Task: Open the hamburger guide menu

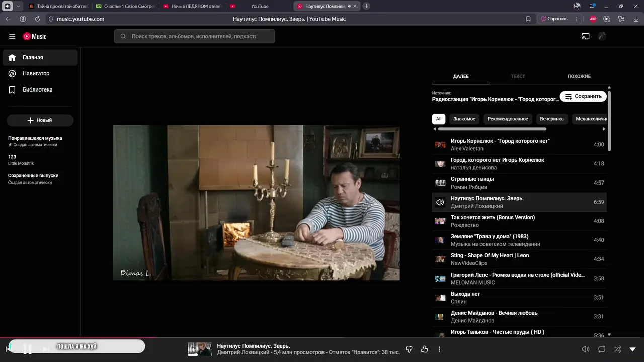Action: pyautogui.click(x=12, y=36)
